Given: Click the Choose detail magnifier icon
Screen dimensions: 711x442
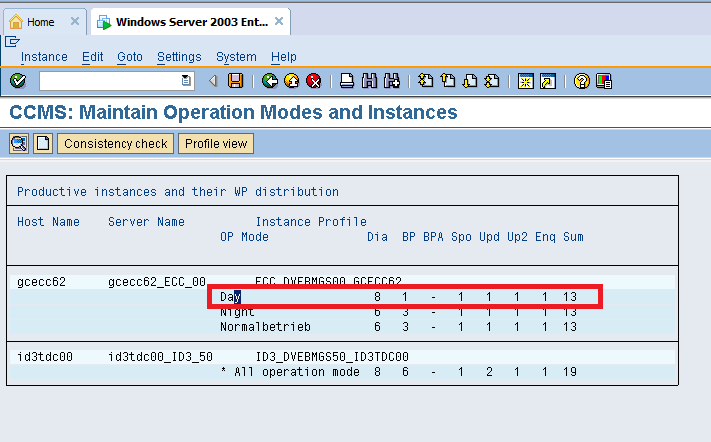Looking at the screenshot, I should pyautogui.click(x=18, y=144).
